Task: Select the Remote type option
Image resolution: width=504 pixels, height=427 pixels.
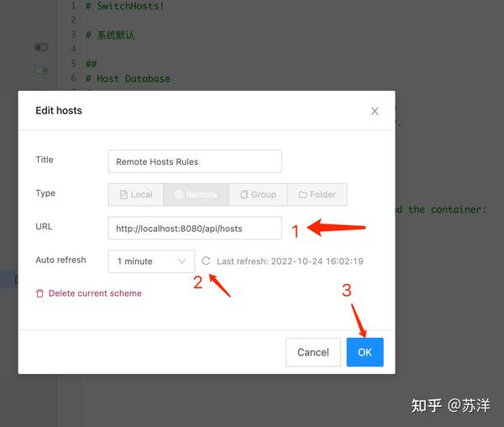Action: pyautogui.click(x=196, y=194)
